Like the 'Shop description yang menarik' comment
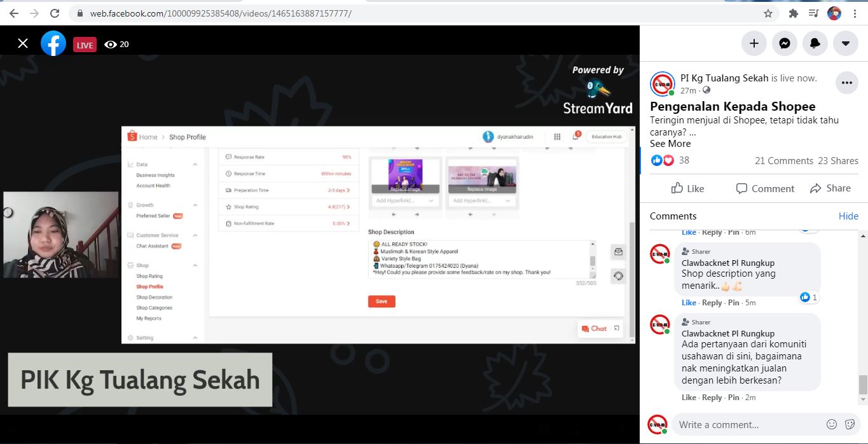This screenshot has height=444, width=868. (x=689, y=303)
